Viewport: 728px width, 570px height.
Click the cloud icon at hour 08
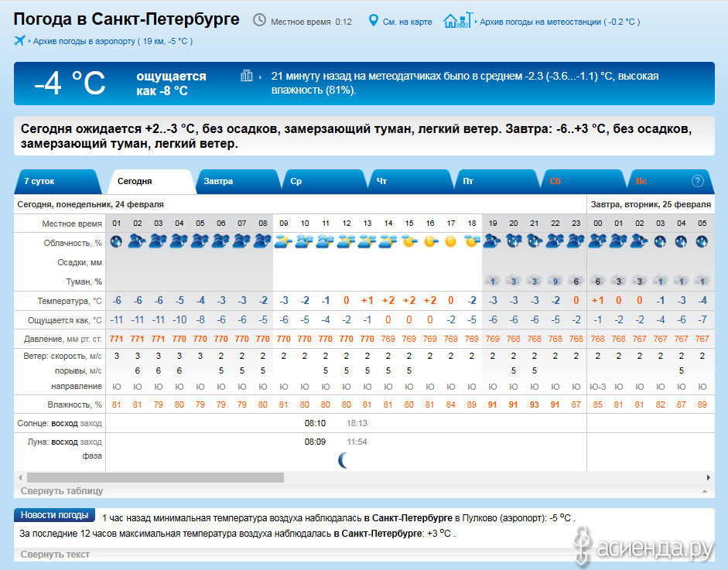263,241
